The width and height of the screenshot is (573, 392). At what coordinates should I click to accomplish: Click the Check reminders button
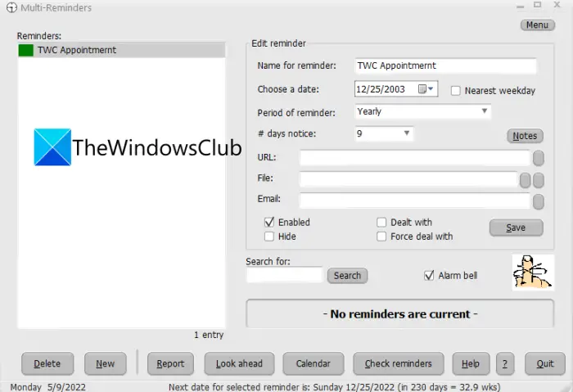coord(399,363)
